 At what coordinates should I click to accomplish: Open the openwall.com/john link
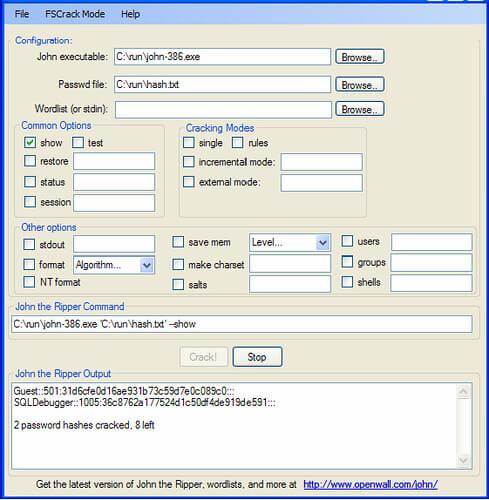pyautogui.click(x=370, y=484)
